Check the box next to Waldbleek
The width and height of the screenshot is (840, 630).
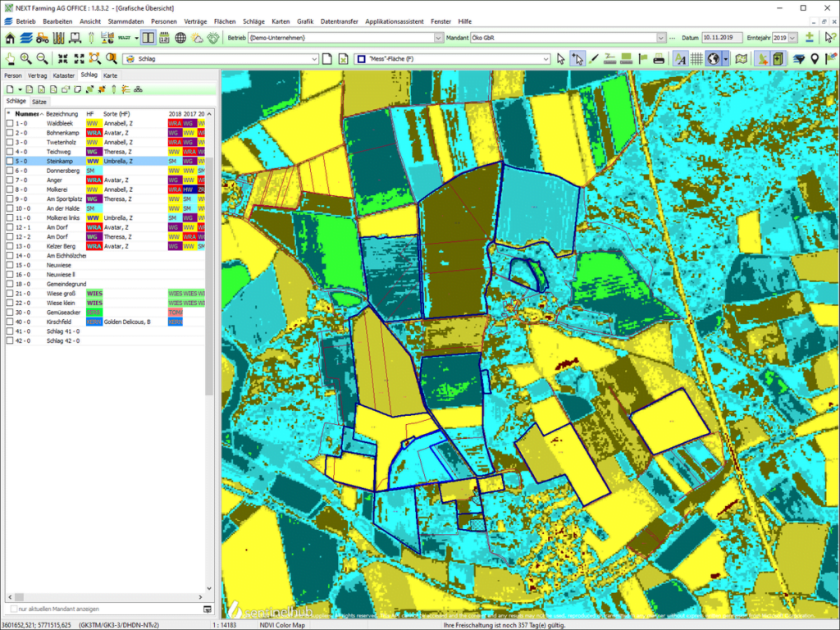[x=8, y=123]
